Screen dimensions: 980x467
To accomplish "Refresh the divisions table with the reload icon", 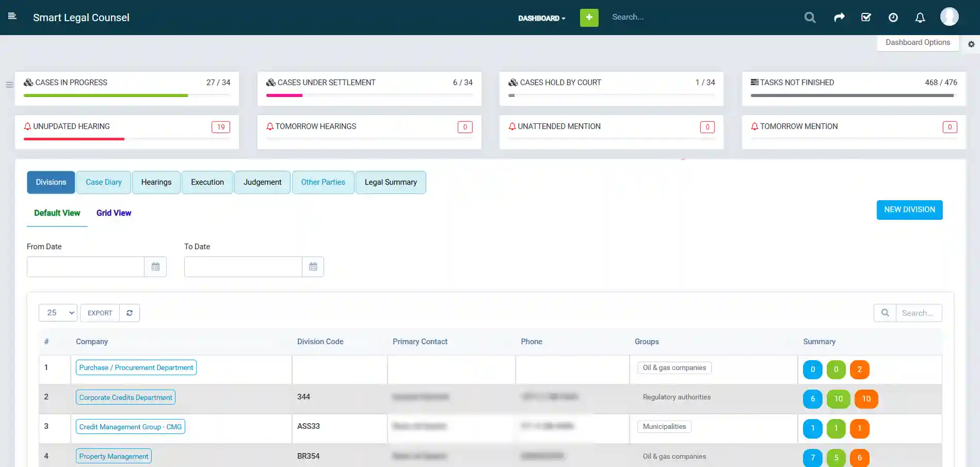I will (x=130, y=313).
